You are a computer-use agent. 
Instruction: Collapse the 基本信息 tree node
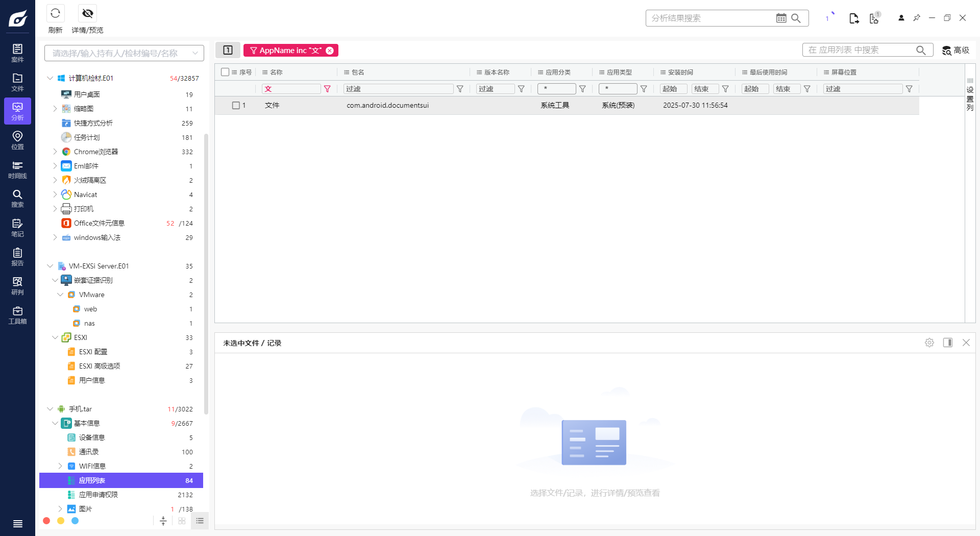click(x=55, y=423)
